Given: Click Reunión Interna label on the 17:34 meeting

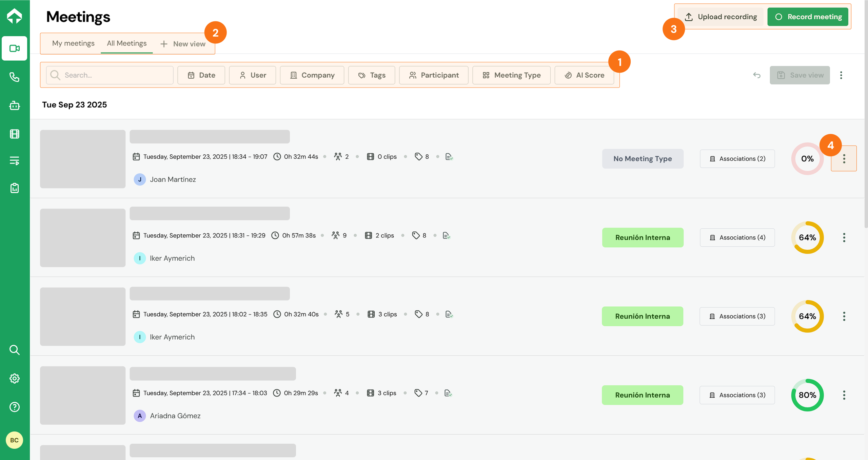Looking at the screenshot, I should tap(643, 395).
